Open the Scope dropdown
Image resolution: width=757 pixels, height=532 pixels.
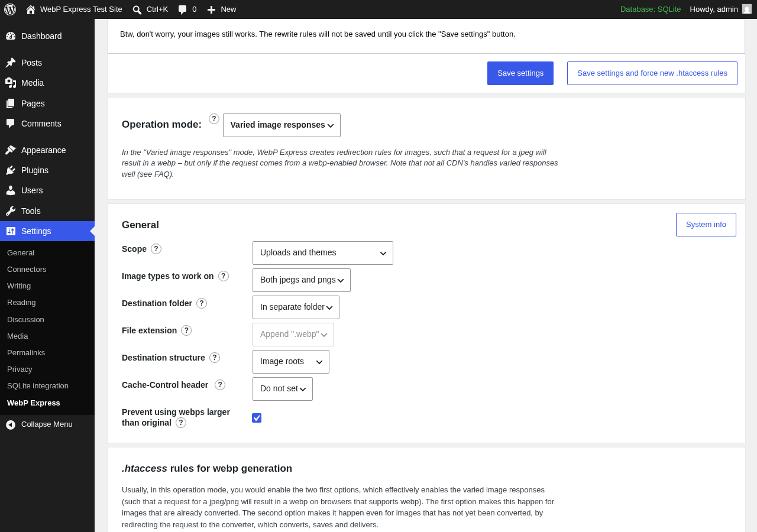[323, 253]
